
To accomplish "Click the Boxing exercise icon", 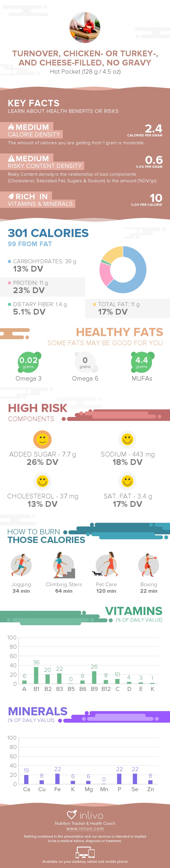I will pos(148,565).
